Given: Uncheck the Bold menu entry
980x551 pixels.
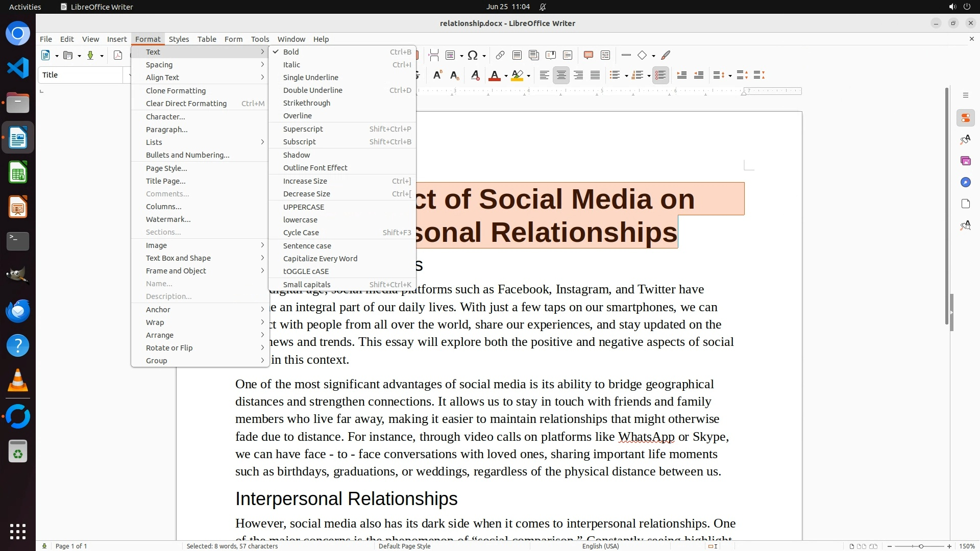Looking at the screenshot, I should [x=291, y=52].
